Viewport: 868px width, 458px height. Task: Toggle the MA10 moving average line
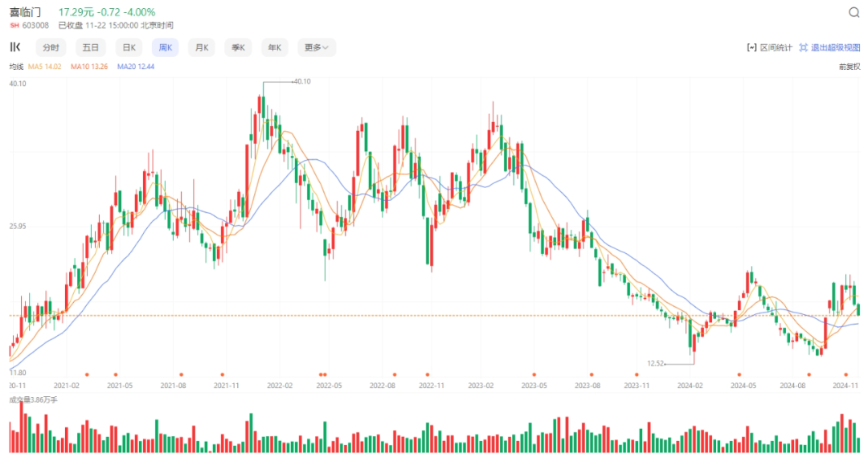pos(89,67)
